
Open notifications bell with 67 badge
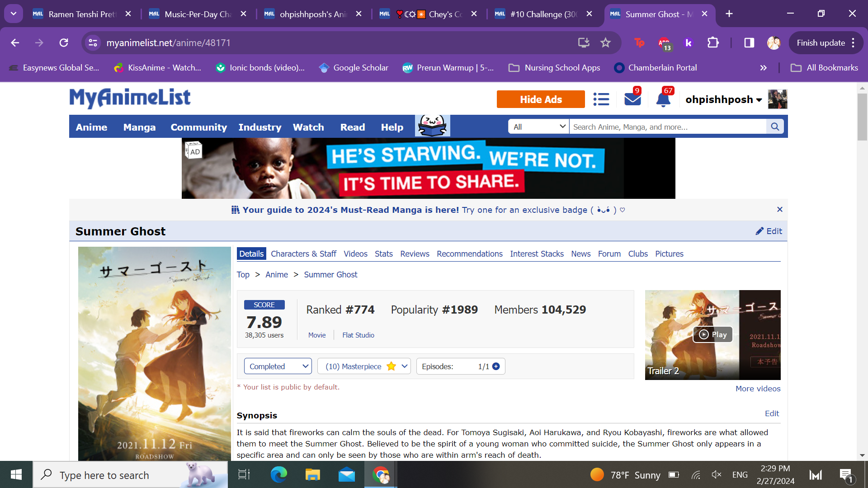tap(663, 99)
